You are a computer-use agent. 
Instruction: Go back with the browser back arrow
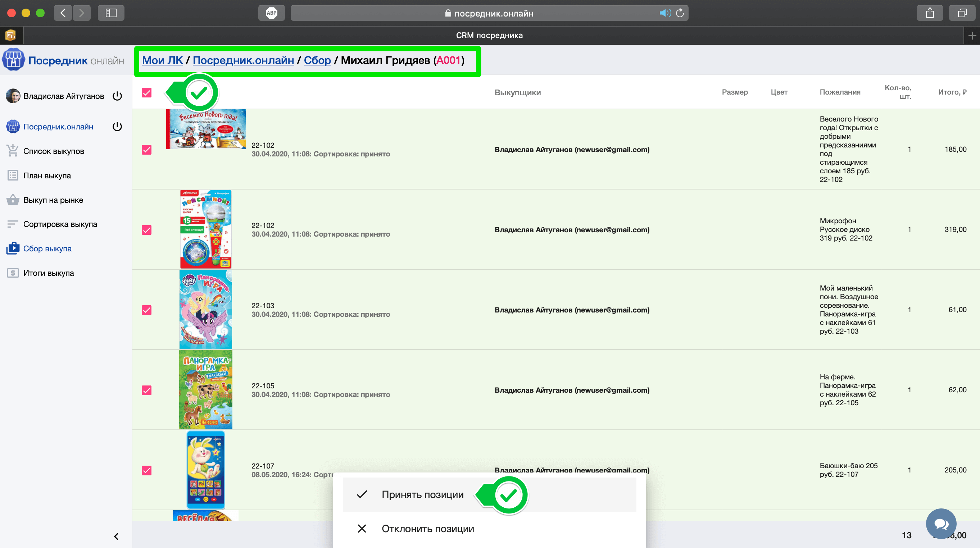click(x=63, y=13)
